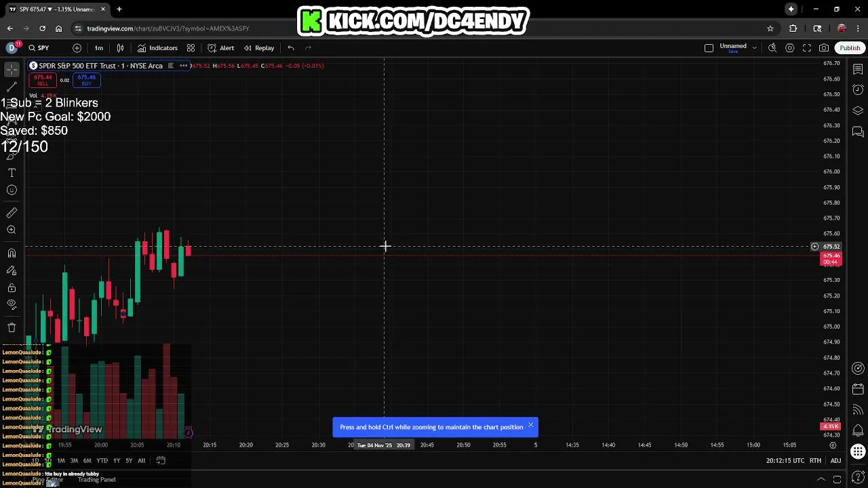Select the 1M date range
Screen dimensions: 868x488
61,461
